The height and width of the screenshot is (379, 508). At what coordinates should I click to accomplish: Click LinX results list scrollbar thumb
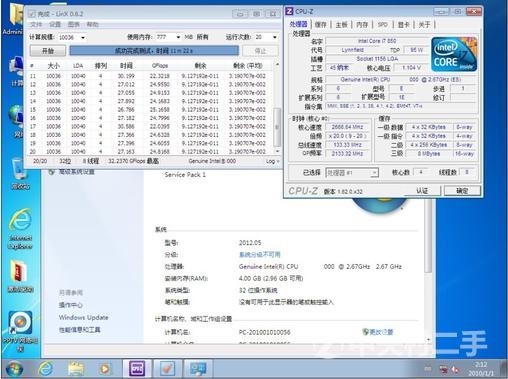pyautogui.click(x=277, y=127)
